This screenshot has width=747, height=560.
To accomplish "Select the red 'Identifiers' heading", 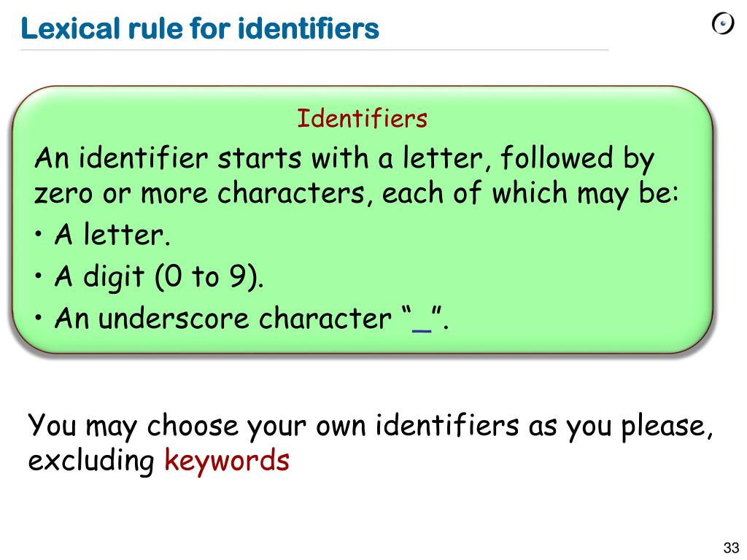I will click(362, 119).
